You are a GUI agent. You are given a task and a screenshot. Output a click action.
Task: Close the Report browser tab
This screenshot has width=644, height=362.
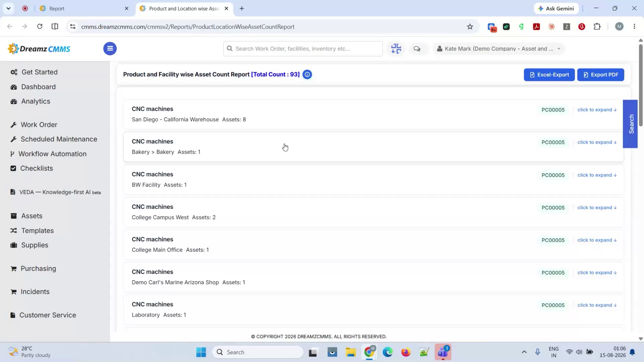(x=127, y=8)
